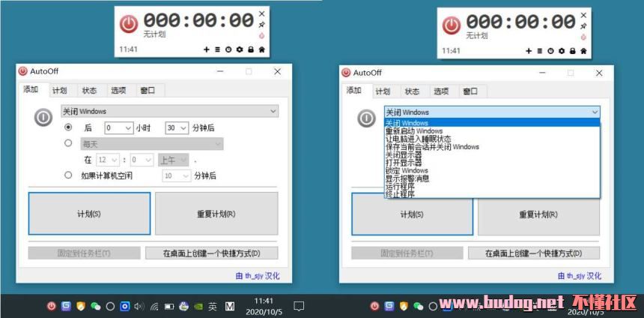Click padlock icon in left countdown widget
This screenshot has width=644, height=318.
pos(251,49)
